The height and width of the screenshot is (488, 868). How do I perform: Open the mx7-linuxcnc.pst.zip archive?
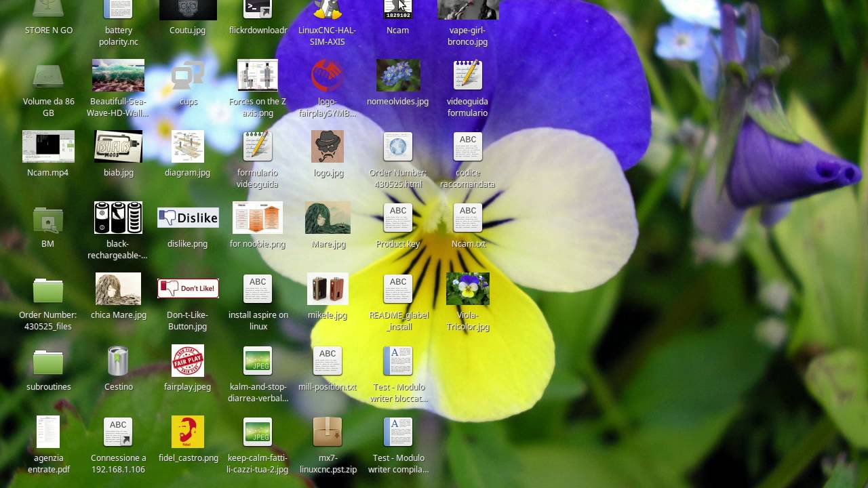(328, 432)
